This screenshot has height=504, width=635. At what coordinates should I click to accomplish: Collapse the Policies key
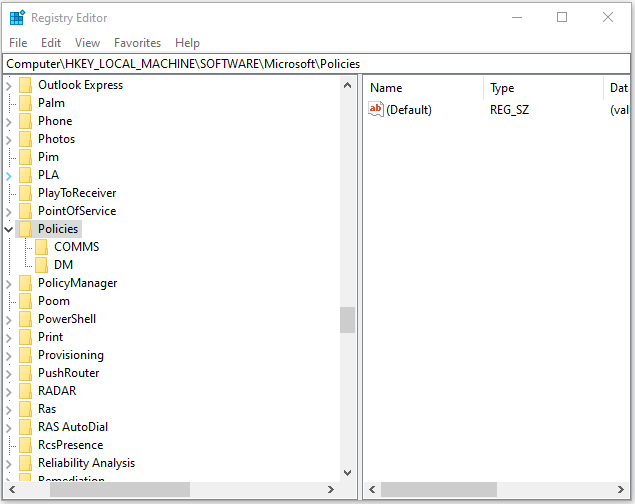click(x=9, y=230)
